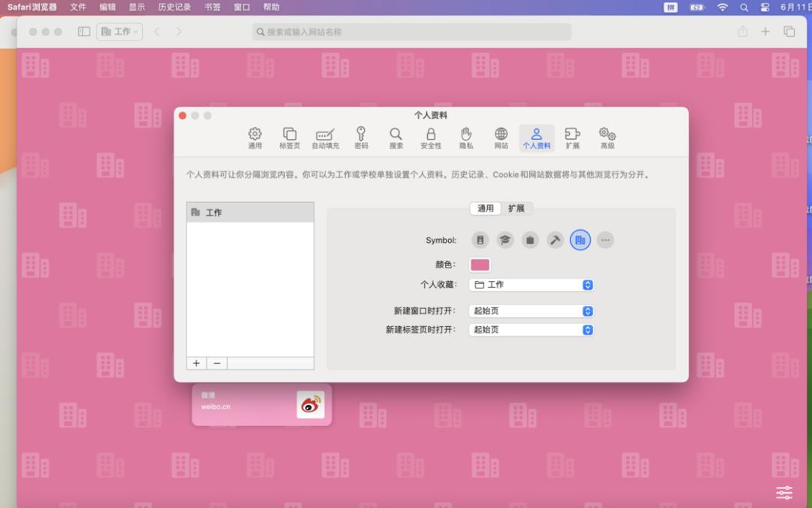Select the graduation cap profile symbol

(505, 240)
